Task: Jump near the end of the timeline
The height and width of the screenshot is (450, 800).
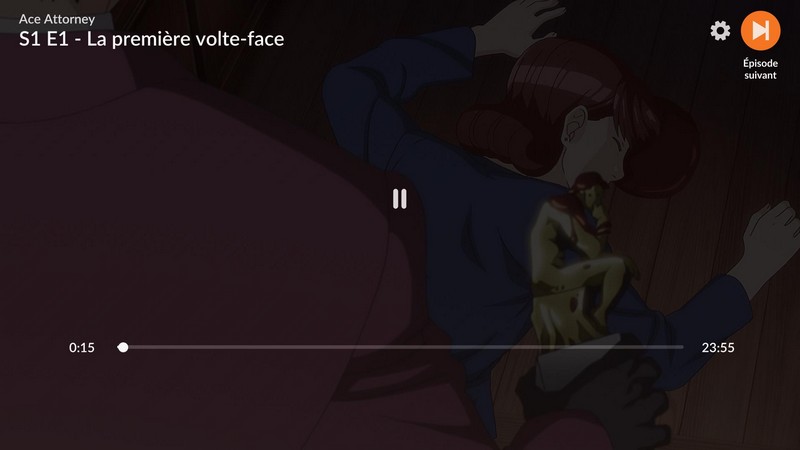Action: click(673, 347)
